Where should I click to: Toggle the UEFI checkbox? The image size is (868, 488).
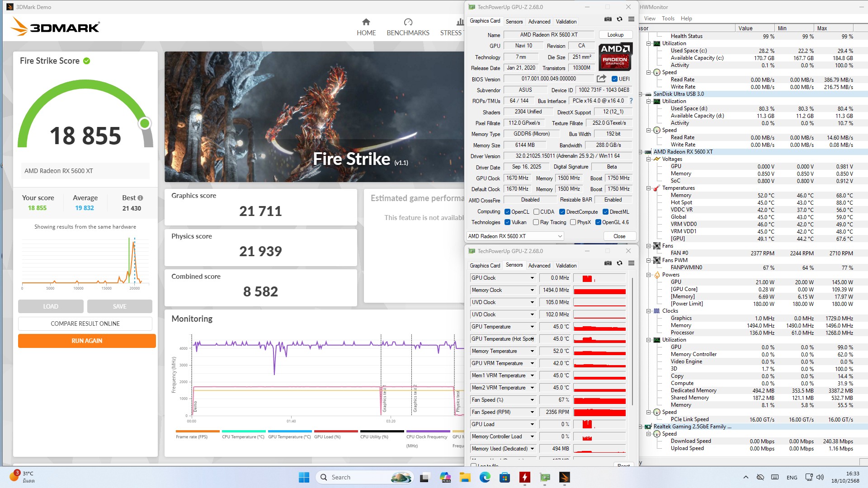point(614,79)
